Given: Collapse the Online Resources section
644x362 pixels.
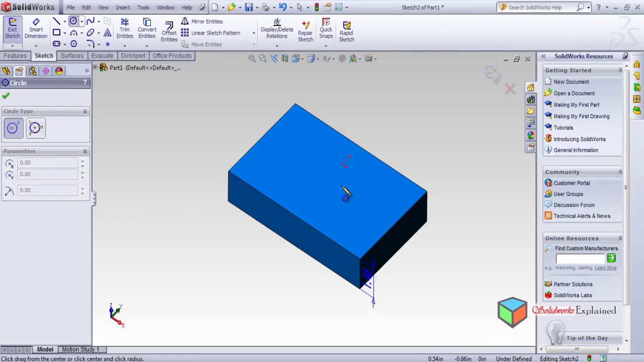Looking at the screenshot, I should point(620,238).
